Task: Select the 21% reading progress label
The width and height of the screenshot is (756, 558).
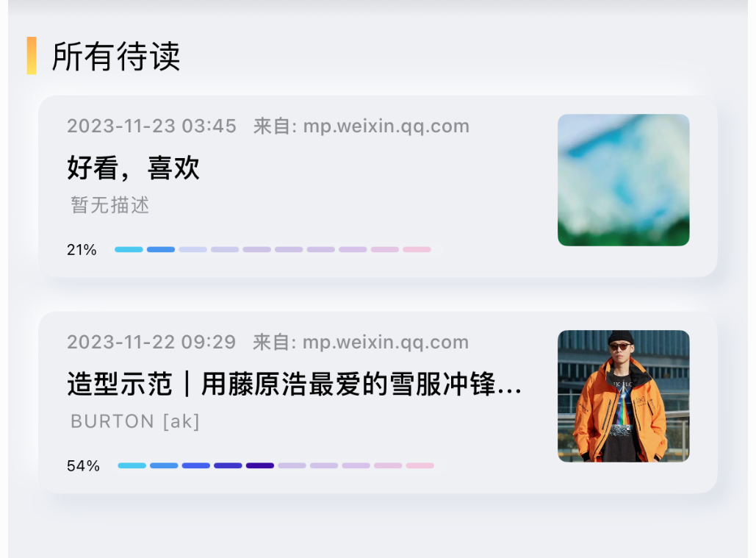Action: (x=82, y=250)
